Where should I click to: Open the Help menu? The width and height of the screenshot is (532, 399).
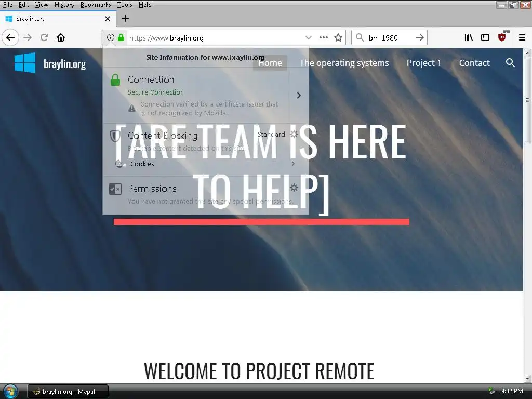click(145, 5)
